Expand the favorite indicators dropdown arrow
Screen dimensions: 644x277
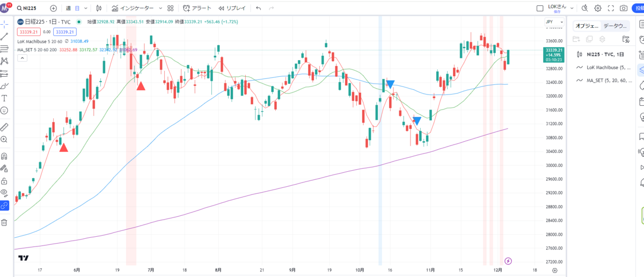159,9
